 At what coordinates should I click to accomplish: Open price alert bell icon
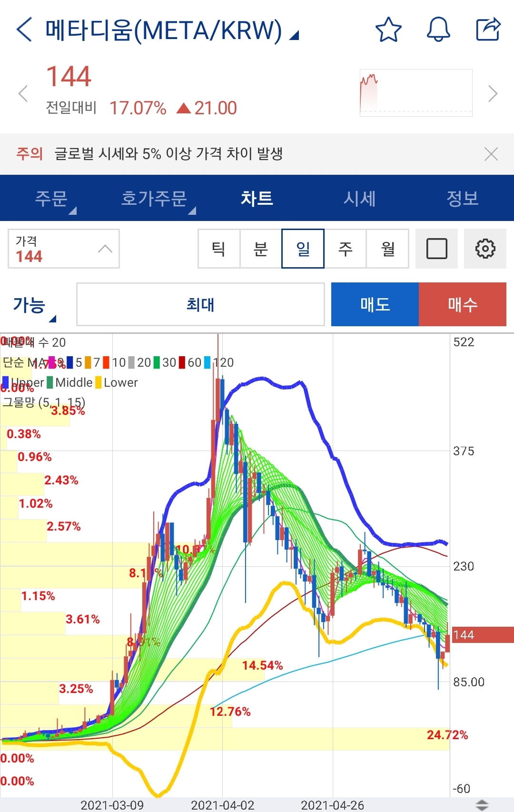pyautogui.click(x=438, y=30)
